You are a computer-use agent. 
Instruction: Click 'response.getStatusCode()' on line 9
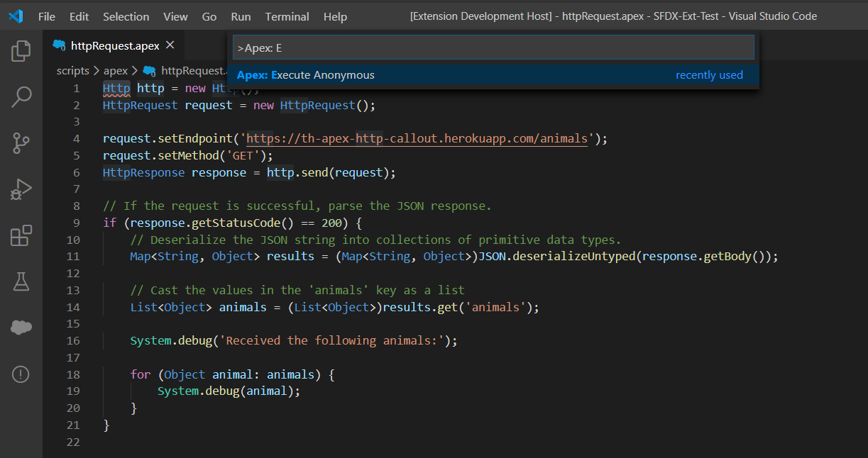point(211,223)
